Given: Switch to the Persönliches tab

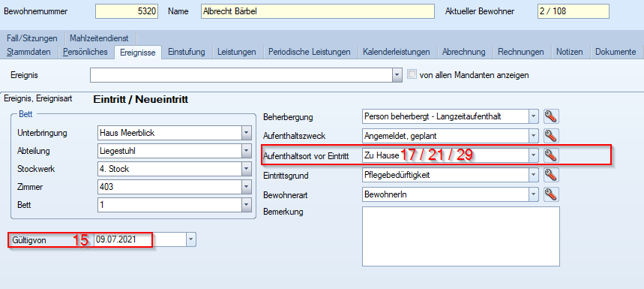Looking at the screenshot, I should pos(85,52).
